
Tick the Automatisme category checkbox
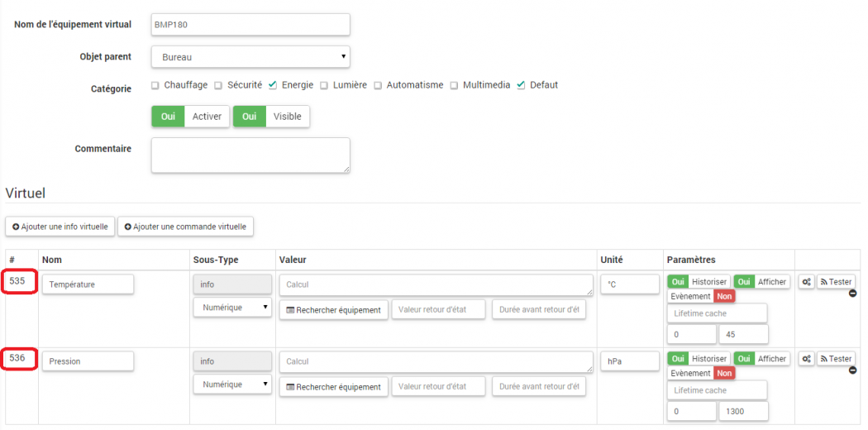pos(378,85)
